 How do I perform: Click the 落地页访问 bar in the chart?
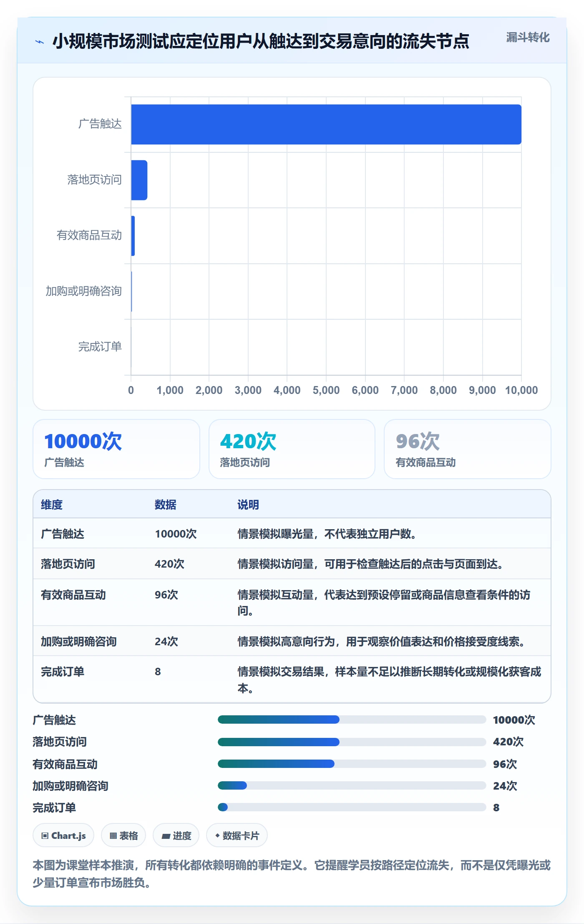click(139, 180)
